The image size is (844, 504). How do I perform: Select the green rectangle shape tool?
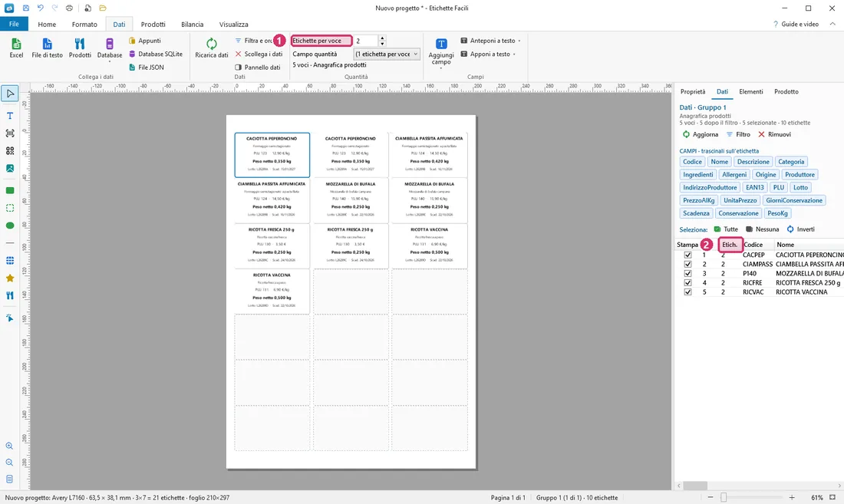10,190
